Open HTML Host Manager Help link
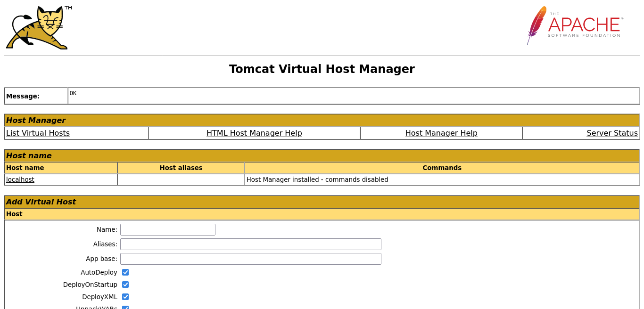The width and height of the screenshot is (644, 309). 254,133
